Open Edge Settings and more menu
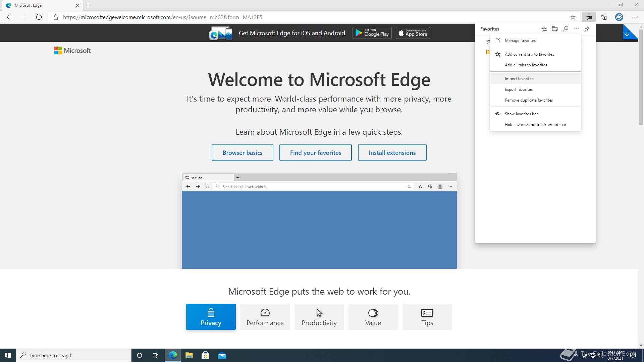Image resolution: width=644 pixels, height=362 pixels. click(x=634, y=17)
